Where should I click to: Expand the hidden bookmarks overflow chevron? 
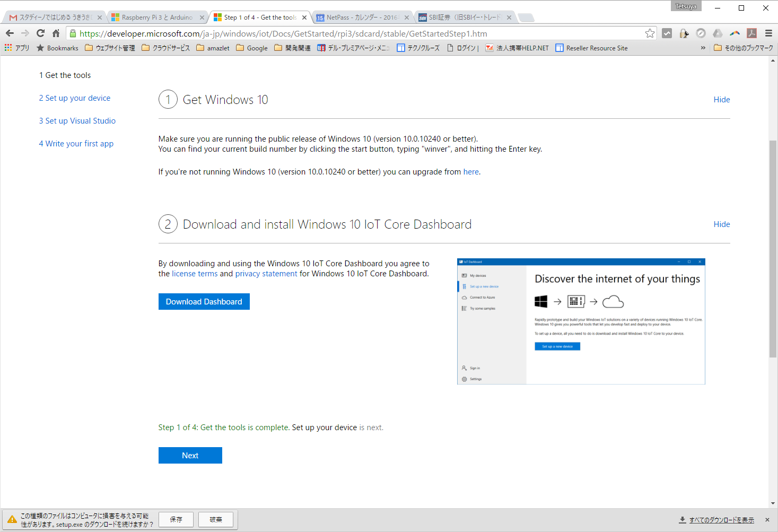pyautogui.click(x=703, y=48)
